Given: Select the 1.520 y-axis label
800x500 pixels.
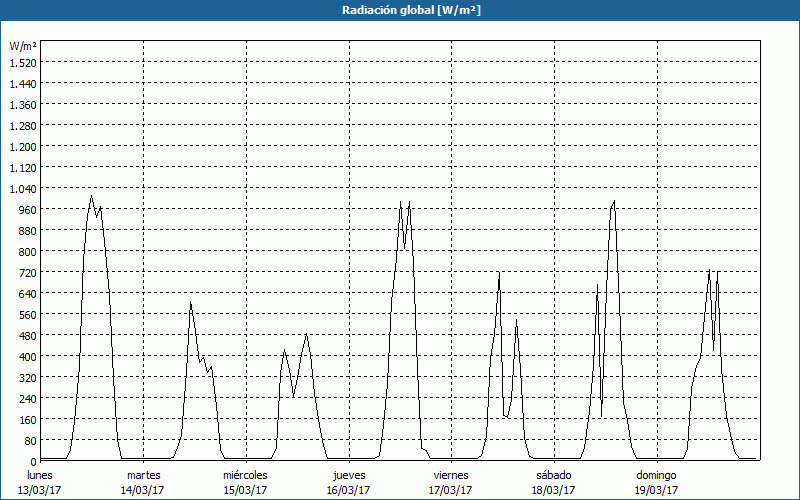Looking at the screenshot, I should pyautogui.click(x=22, y=62).
